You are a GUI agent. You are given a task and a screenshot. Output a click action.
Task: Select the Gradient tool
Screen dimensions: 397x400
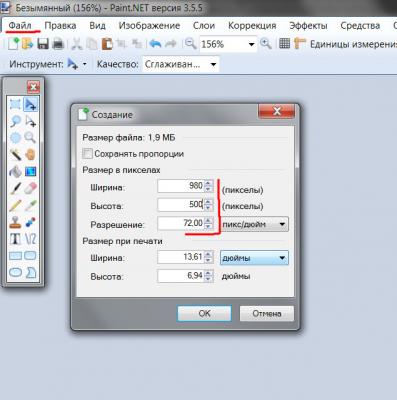pyautogui.click(x=31, y=171)
